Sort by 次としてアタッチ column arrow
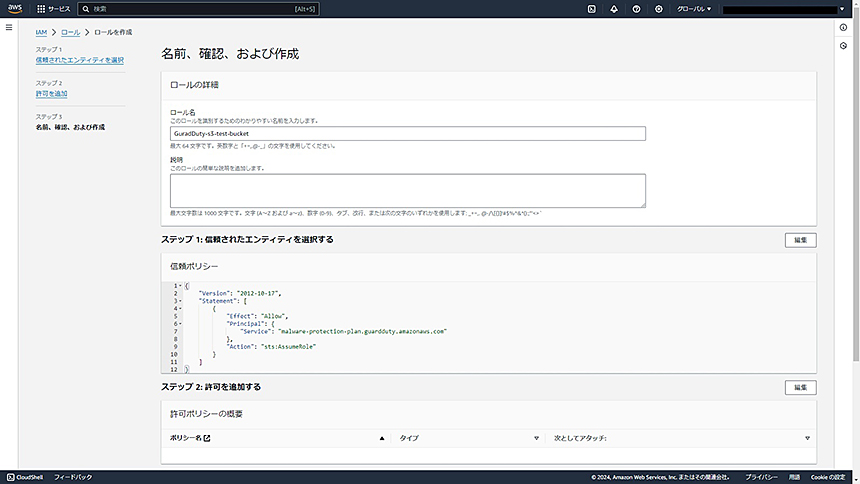Image resolution: width=860 pixels, height=484 pixels. click(x=807, y=438)
